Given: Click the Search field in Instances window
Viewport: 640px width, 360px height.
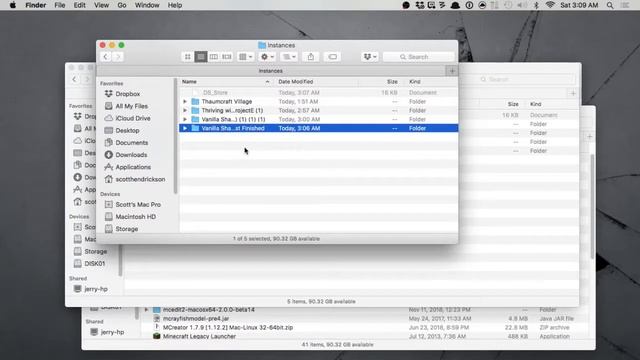Looking at the screenshot, I should tap(418, 57).
